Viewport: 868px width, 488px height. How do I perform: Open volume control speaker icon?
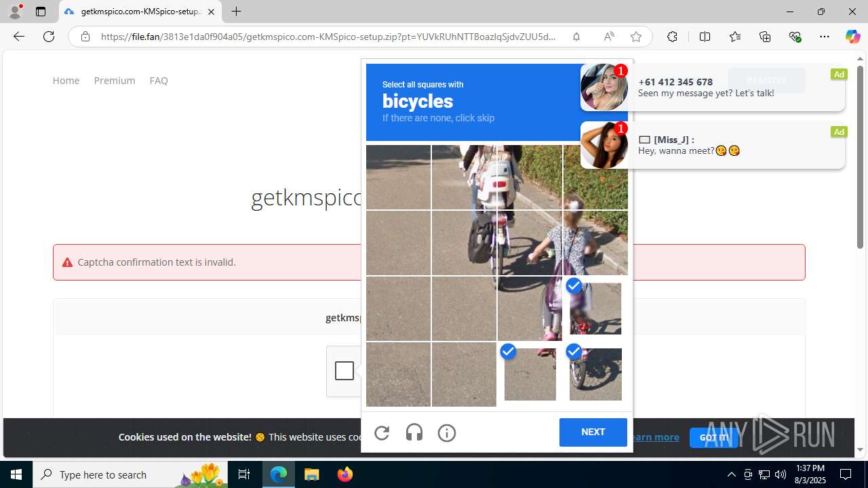pos(781,474)
